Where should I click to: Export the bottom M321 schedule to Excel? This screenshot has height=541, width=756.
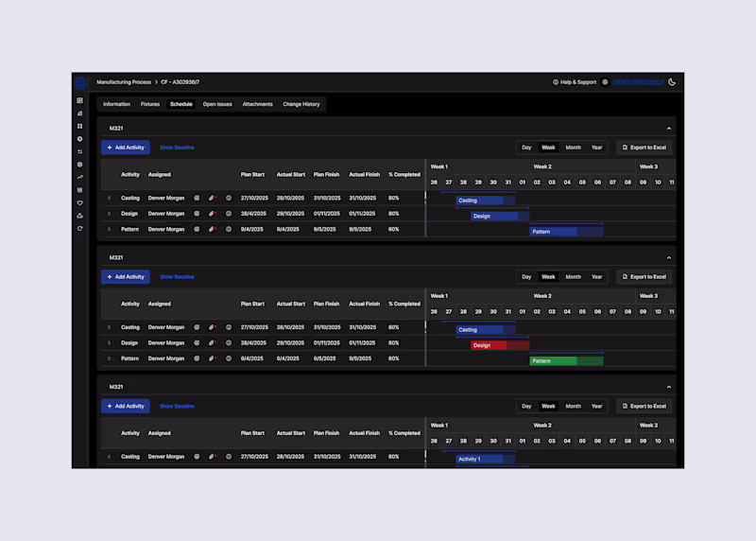[644, 407]
